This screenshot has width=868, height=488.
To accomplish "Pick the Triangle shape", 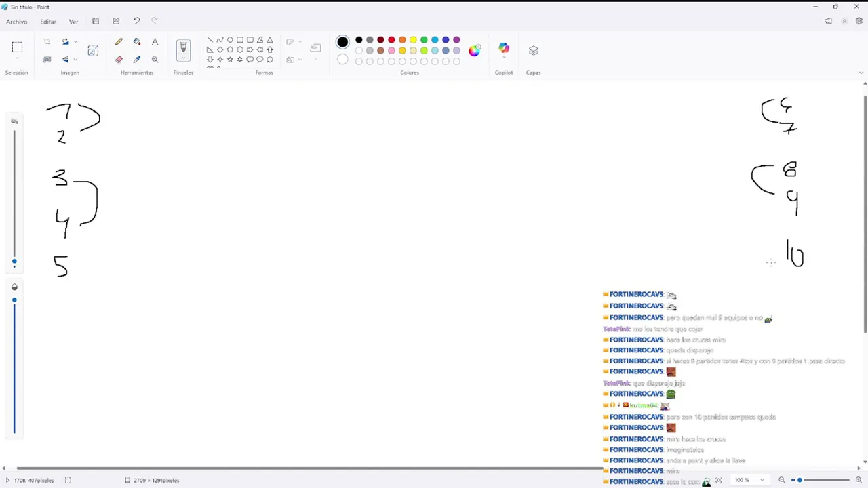I will pyautogui.click(x=270, y=40).
